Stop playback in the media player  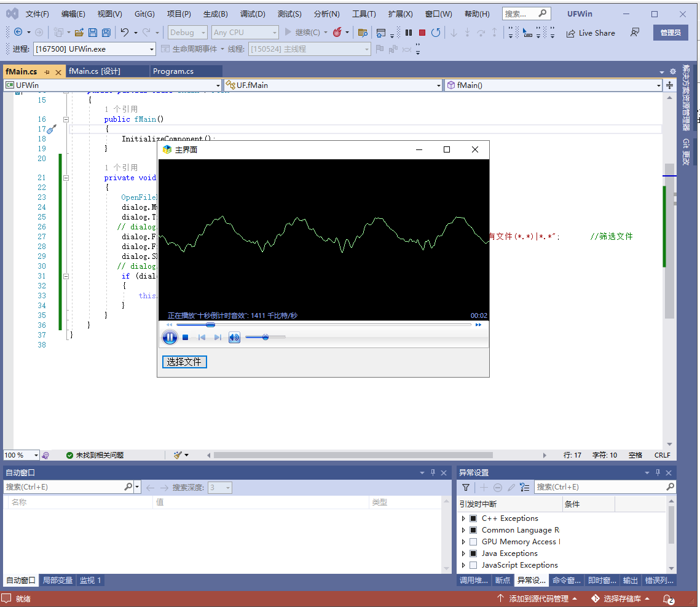(185, 337)
